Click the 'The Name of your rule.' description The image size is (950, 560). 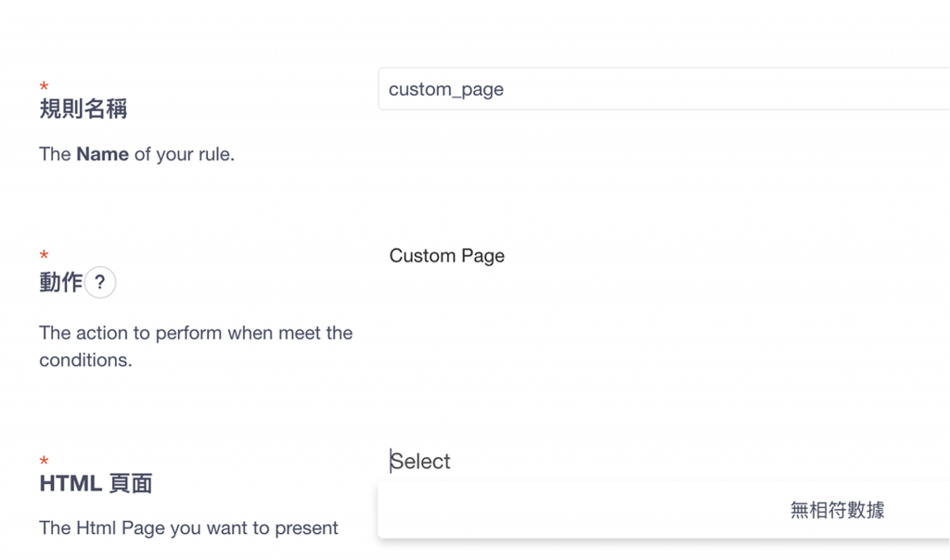[136, 155]
